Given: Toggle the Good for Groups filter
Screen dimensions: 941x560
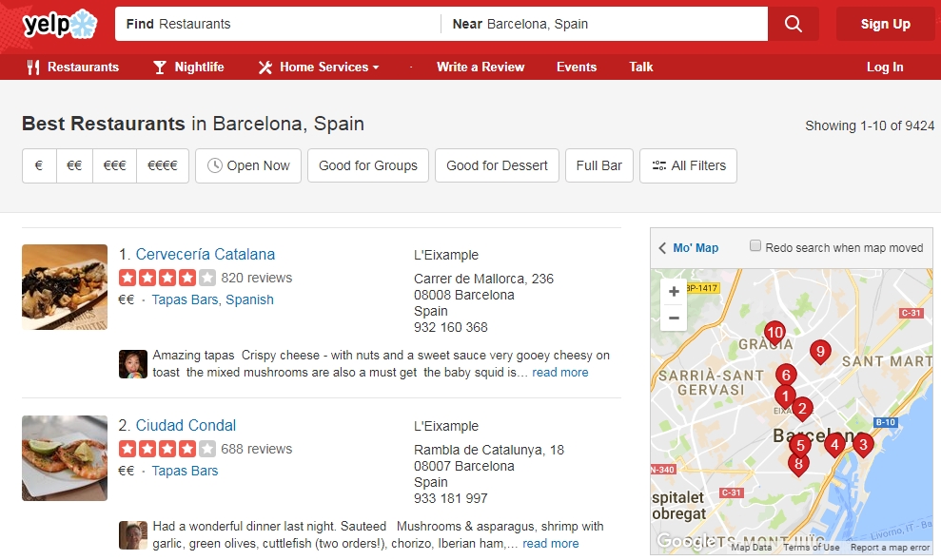Looking at the screenshot, I should [x=368, y=165].
